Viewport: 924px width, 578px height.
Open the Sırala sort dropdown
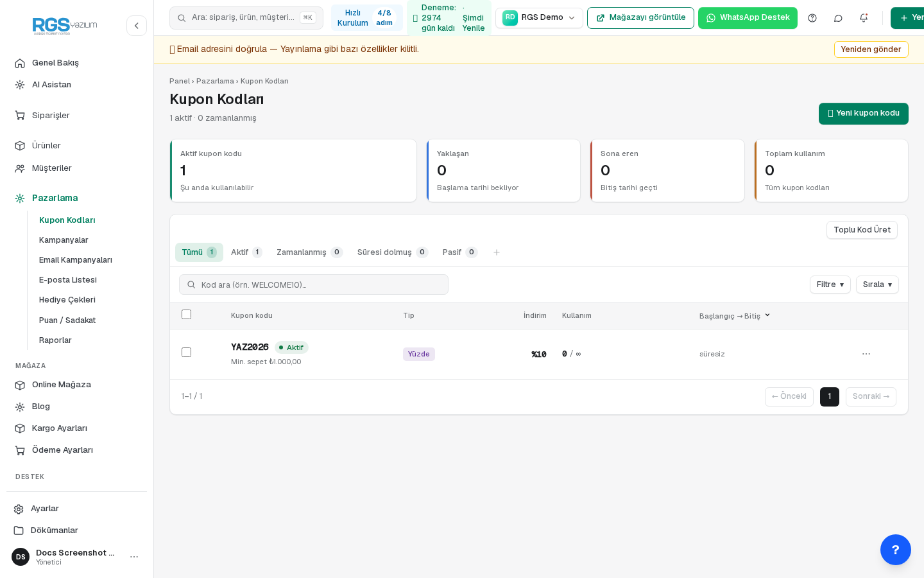[x=877, y=285]
